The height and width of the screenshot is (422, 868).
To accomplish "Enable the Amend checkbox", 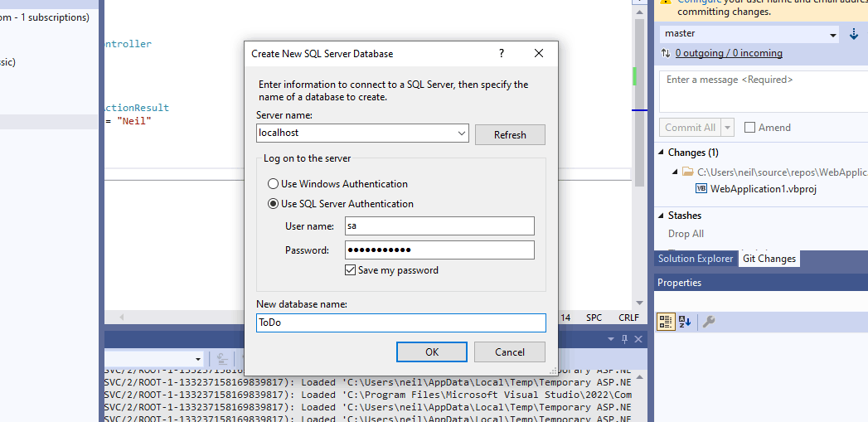I will [x=750, y=128].
